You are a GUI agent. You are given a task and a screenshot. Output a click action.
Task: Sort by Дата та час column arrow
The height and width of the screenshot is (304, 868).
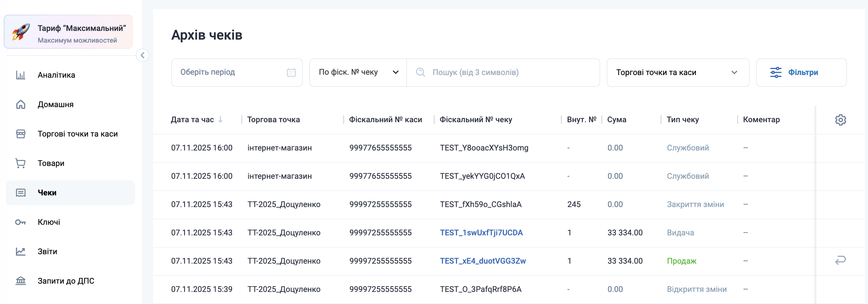pyautogui.click(x=220, y=120)
